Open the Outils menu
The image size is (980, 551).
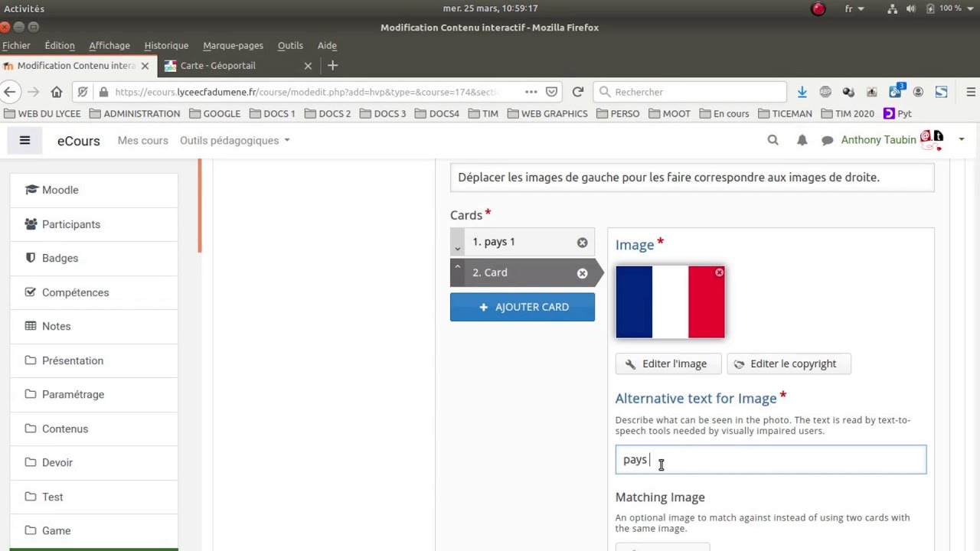pos(290,45)
